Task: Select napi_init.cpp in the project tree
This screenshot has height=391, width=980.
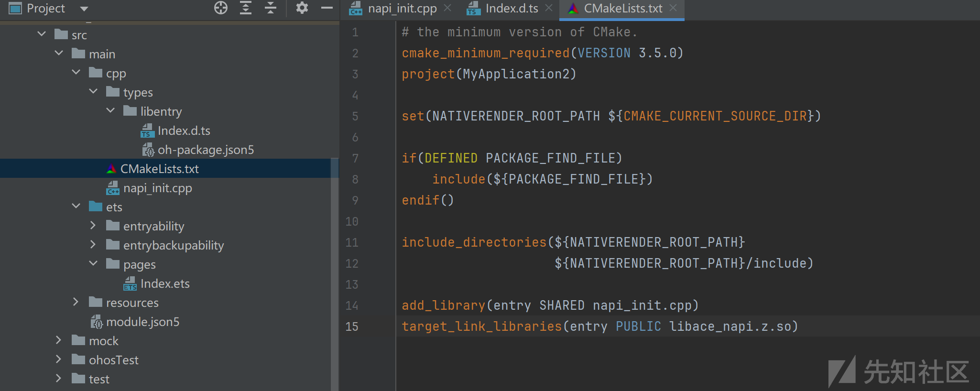Action: (x=158, y=188)
